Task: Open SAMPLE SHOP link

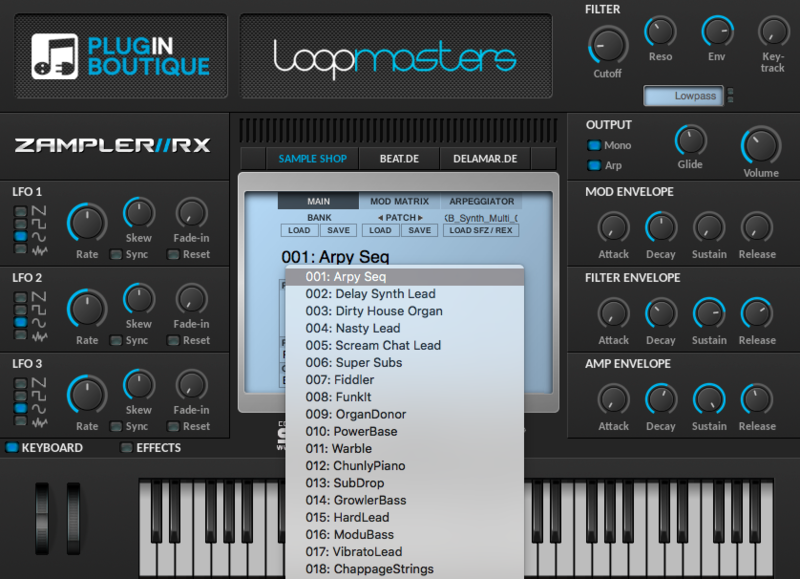Action: tap(312, 159)
